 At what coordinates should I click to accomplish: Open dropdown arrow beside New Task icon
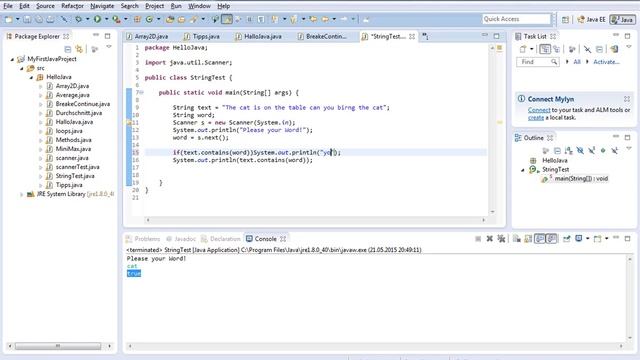coord(531,49)
